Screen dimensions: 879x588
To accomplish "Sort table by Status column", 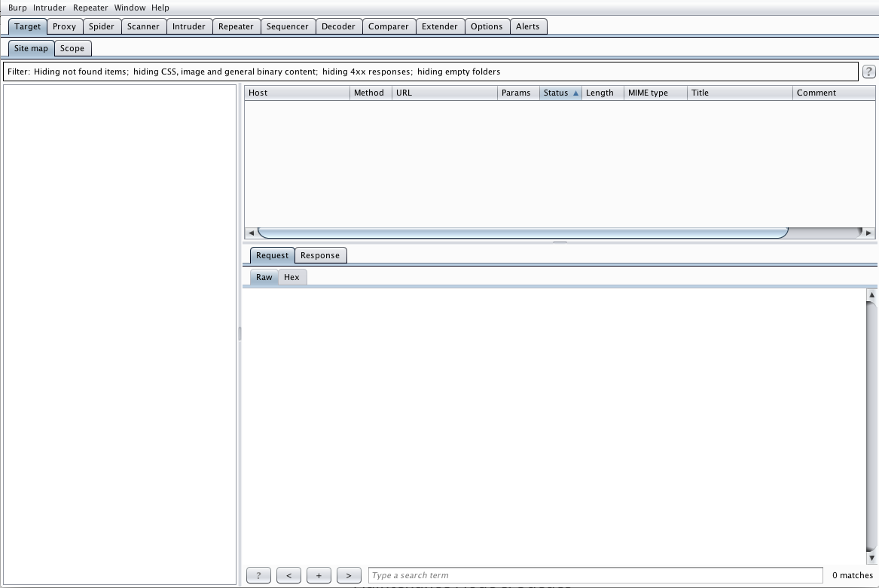I will point(560,93).
